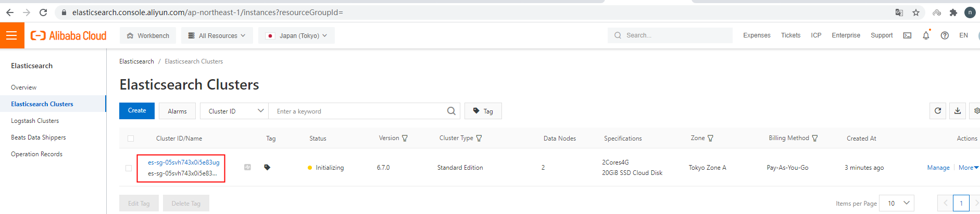
Task: Open the help question mark icon
Action: pyautogui.click(x=945, y=35)
